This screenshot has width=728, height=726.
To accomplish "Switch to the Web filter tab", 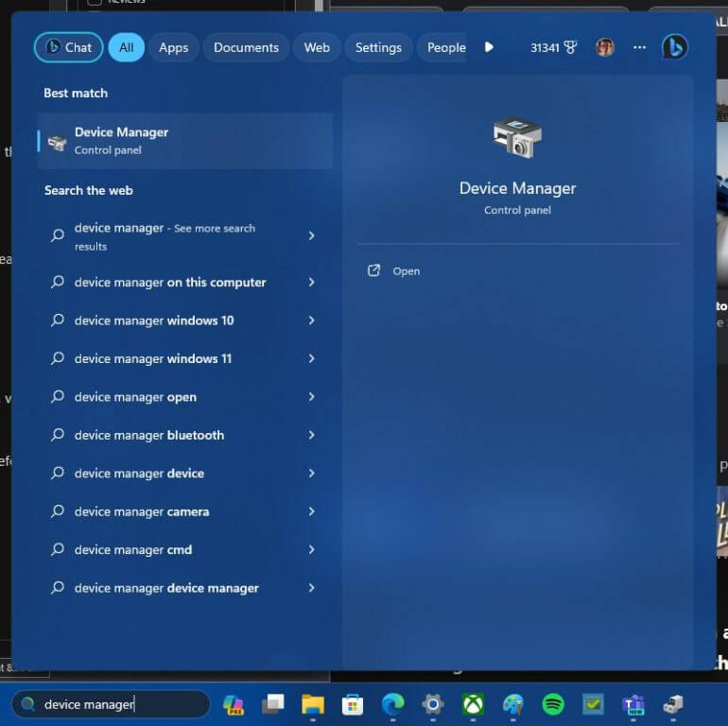I will pyautogui.click(x=317, y=47).
